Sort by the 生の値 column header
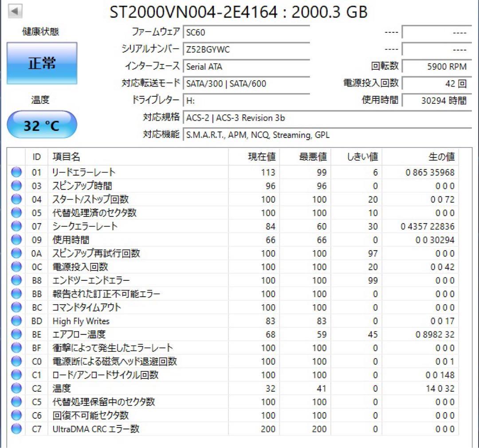479x448 pixels. (x=420, y=157)
